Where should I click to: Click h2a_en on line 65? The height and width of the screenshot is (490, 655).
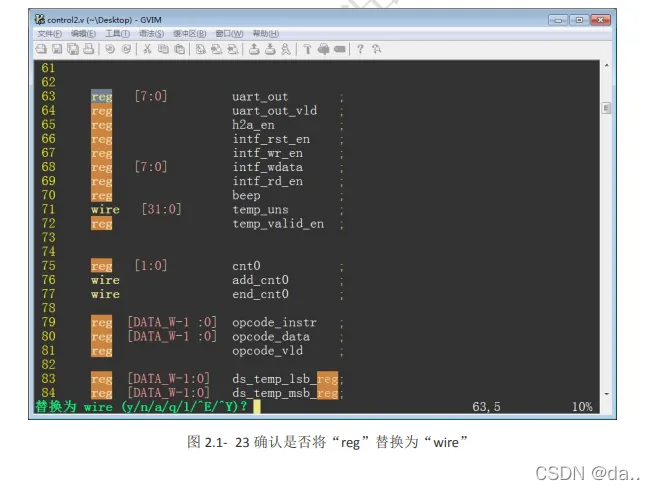(x=253, y=125)
